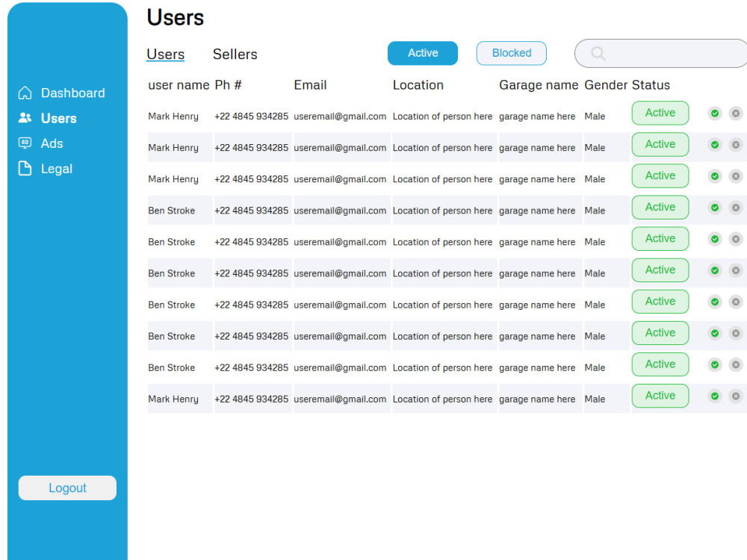The width and height of the screenshot is (747, 560).
Task: Click the magnifier icon in search box
Action: (x=598, y=53)
